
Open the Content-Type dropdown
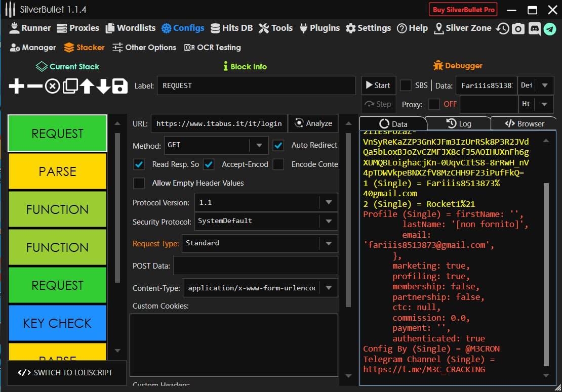329,288
